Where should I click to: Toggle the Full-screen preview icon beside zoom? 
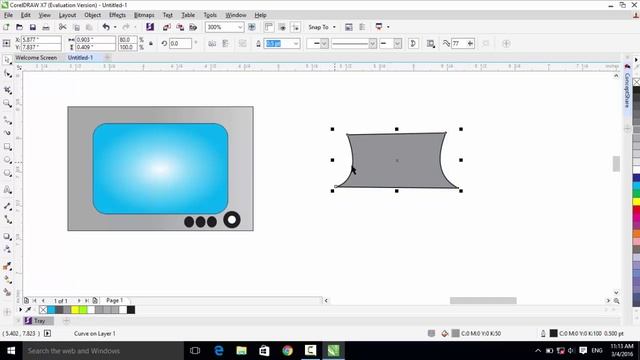tap(252, 27)
